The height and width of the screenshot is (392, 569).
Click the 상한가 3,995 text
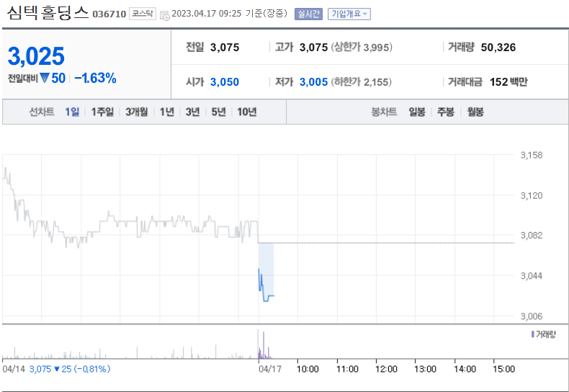[x=362, y=48]
